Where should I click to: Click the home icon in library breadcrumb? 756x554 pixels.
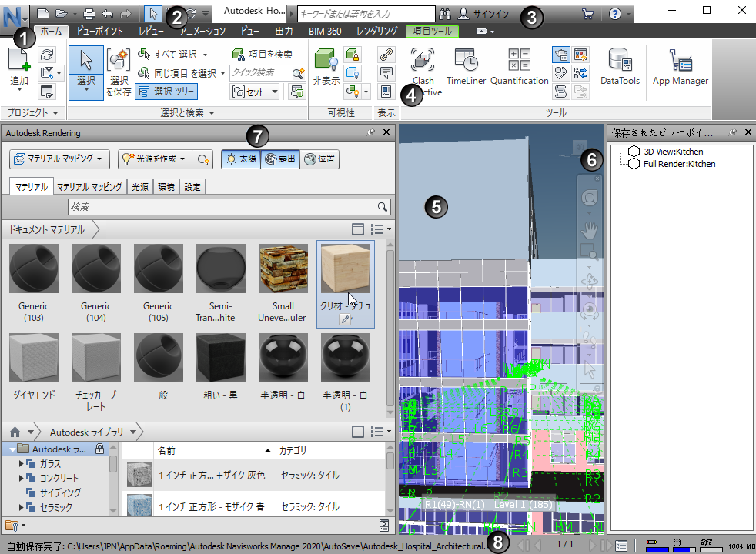tap(15, 432)
